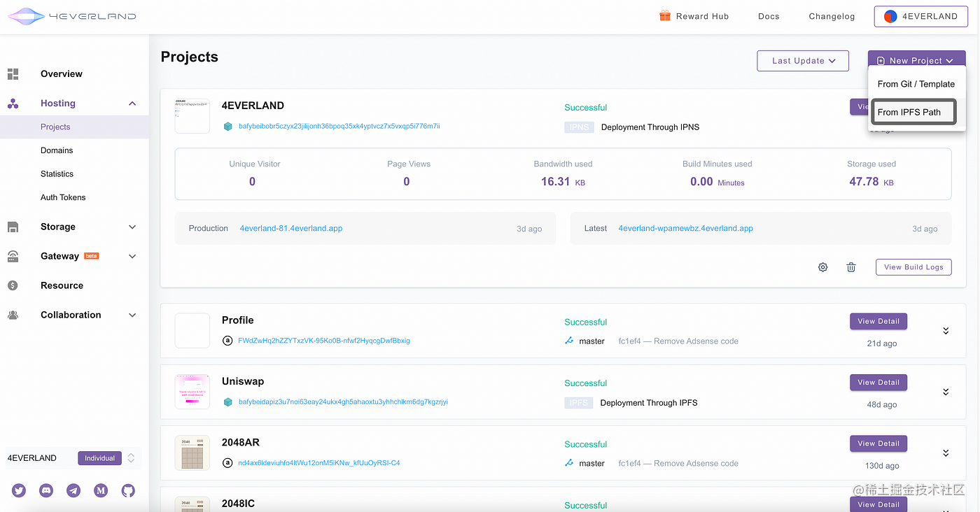Open the Telegram social icon
Viewport: 980px width, 512px height.
tap(73, 491)
